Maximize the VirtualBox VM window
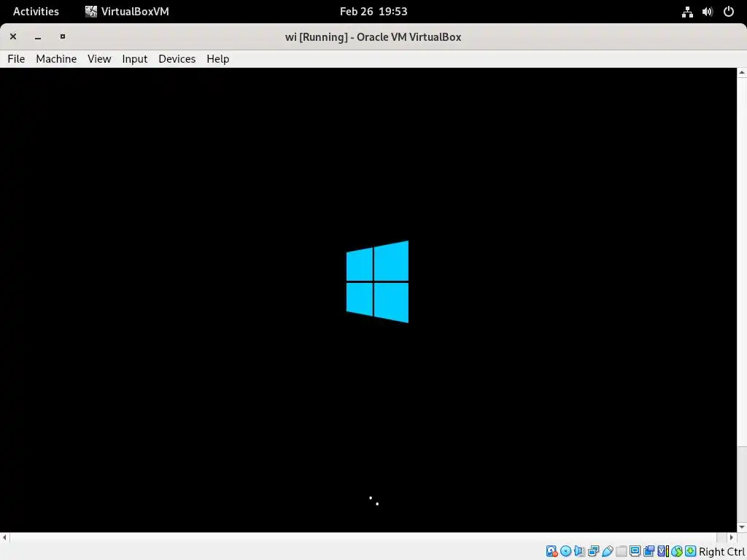The width and height of the screenshot is (747, 560). (x=63, y=36)
